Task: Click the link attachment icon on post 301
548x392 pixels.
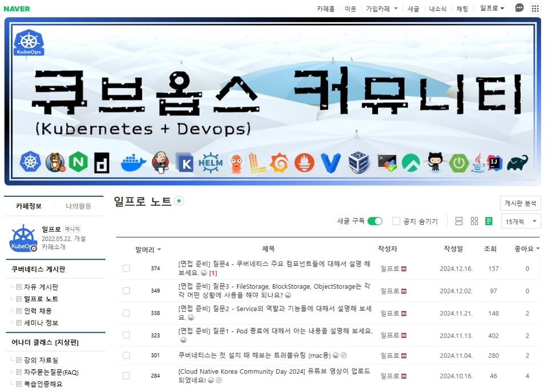Action: [344, 355]
